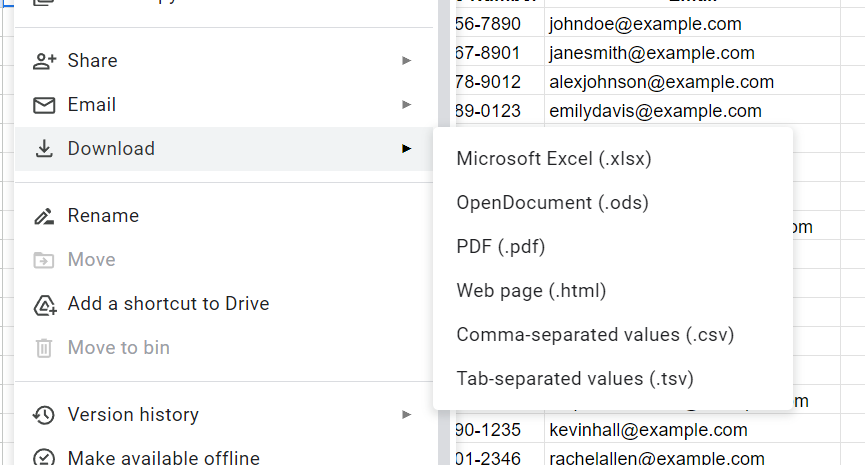Click the Make available offline icon
This screenshot has height=465, width=865.
coord(44,457)
